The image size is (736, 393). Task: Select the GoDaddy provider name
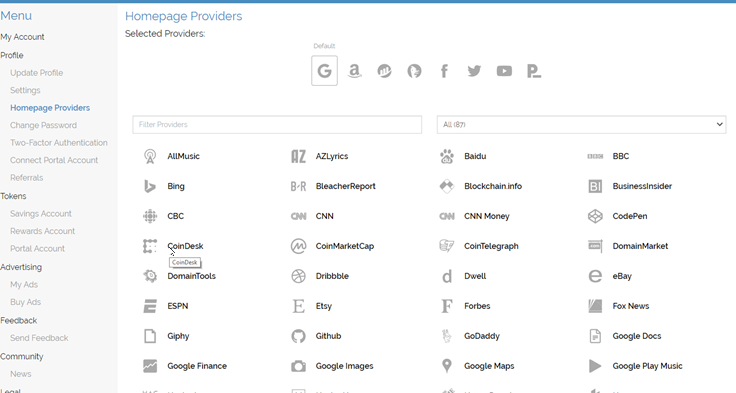(x=482, y=336)
